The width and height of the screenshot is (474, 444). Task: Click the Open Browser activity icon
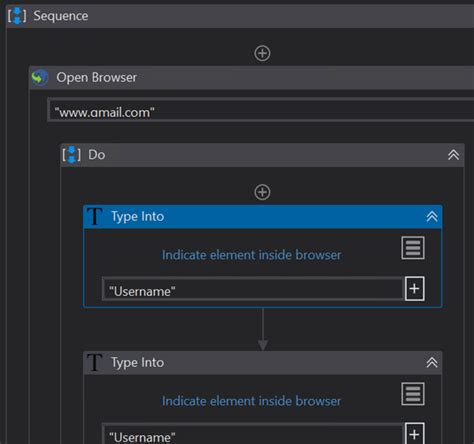click(x=40, y=77)
